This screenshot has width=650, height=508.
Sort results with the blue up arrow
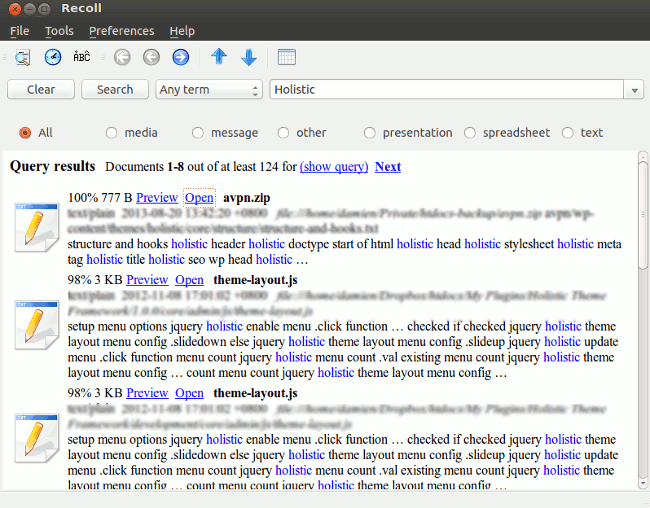[x=219, y=58]
